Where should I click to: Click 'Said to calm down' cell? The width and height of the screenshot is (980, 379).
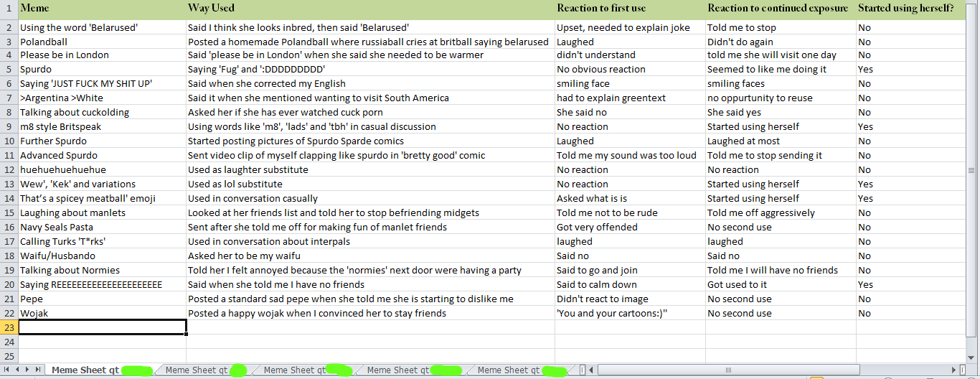click(x=630, y=284)
